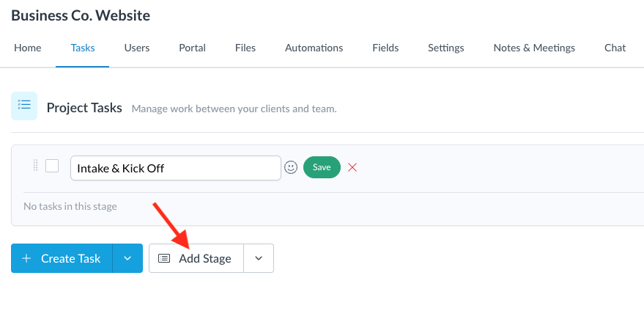Expand the Add Stage dropdown arrow
The width and height of the screenshot is (644, 314).
(x=259, y=258)
